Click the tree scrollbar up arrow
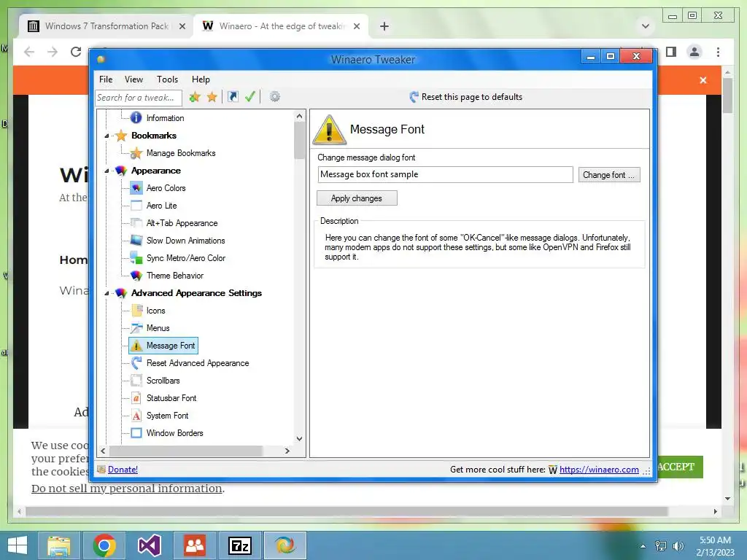 (x=299, y=116)
